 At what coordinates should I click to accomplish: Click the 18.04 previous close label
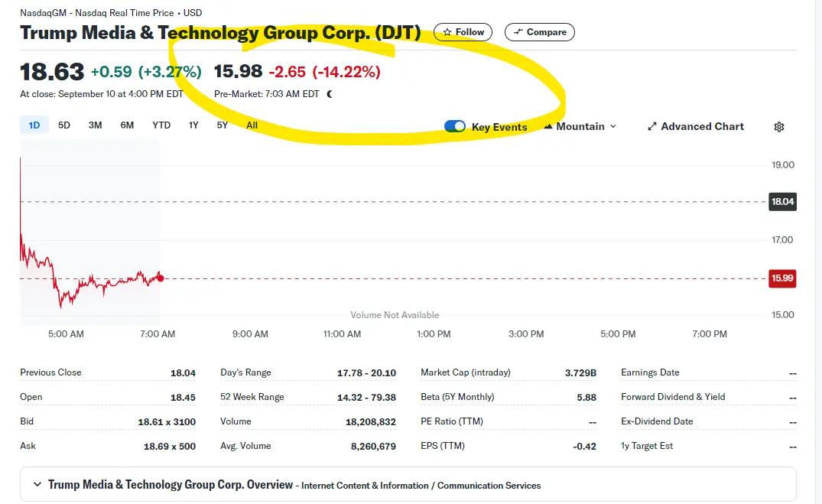click(782, 202)
